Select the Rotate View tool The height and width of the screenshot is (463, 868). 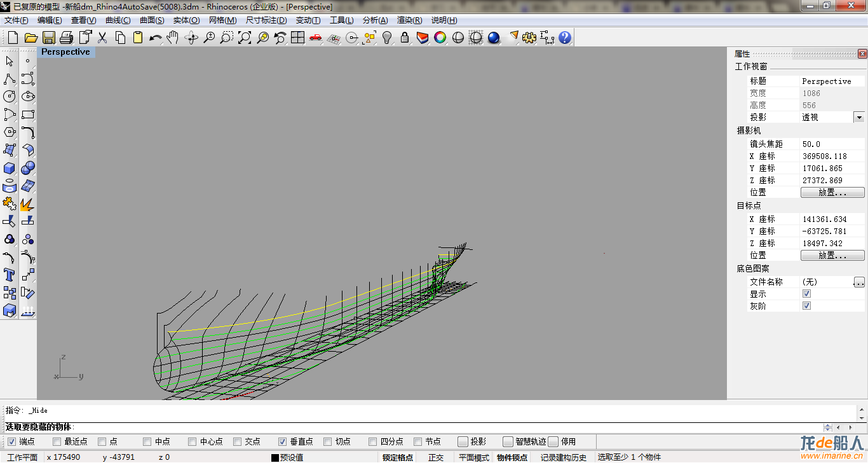click(191, 38)
